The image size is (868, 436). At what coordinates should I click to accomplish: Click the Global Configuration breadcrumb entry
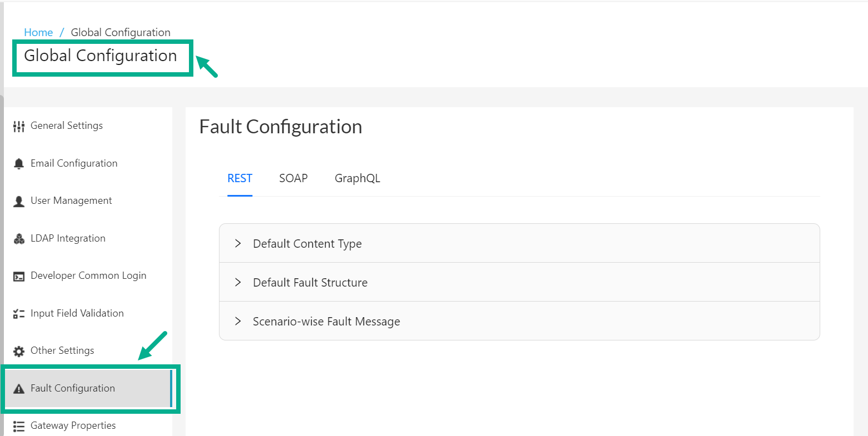120,32
